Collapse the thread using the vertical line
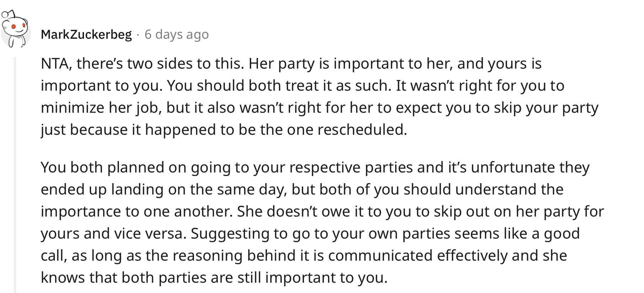This screenshot has height=293, width=644. (x=15, y=174)
